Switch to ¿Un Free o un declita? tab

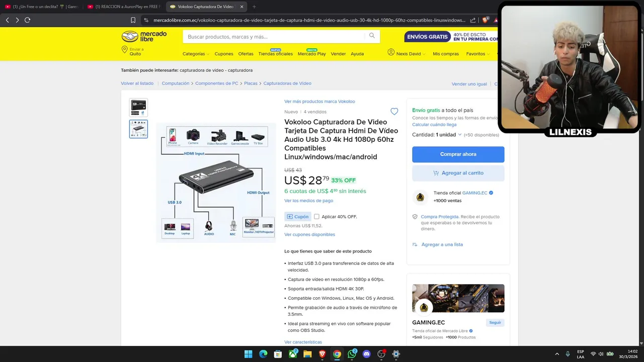pyautogui.click(x=41, y=7)
